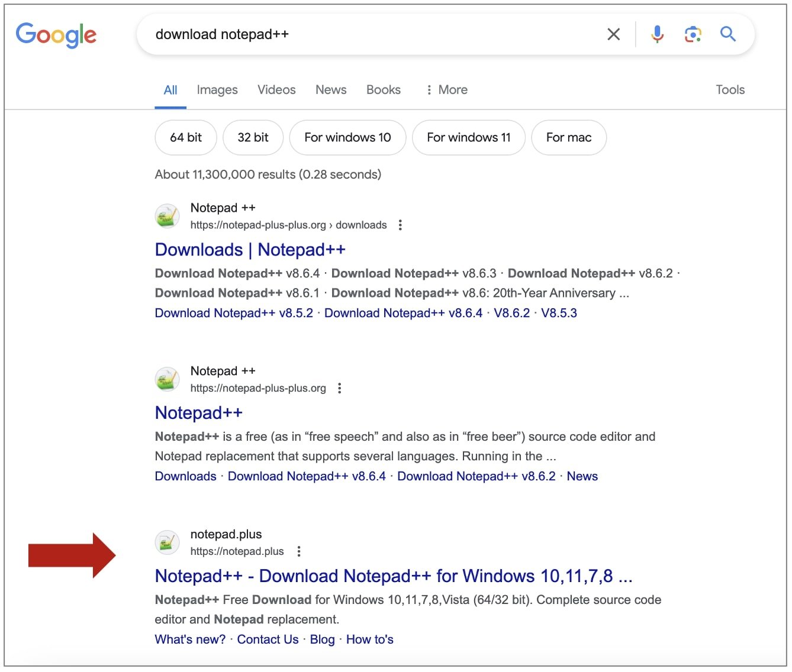Clear the search box text
The height and width of the screenshot is (672, 792).
pos(614,34)
